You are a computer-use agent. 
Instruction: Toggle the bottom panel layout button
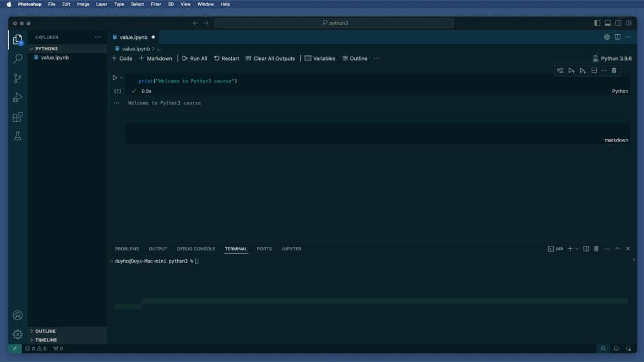[x=608, y=23]
